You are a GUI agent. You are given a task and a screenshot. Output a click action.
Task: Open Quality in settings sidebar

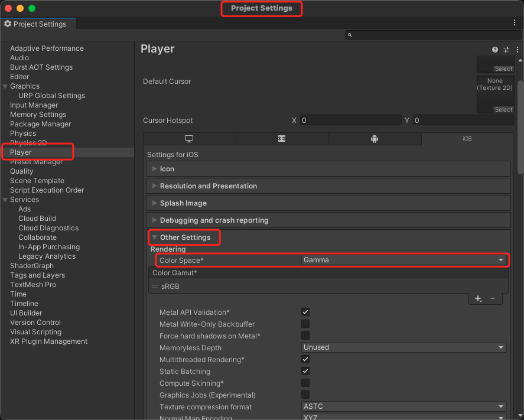(22, 171)
